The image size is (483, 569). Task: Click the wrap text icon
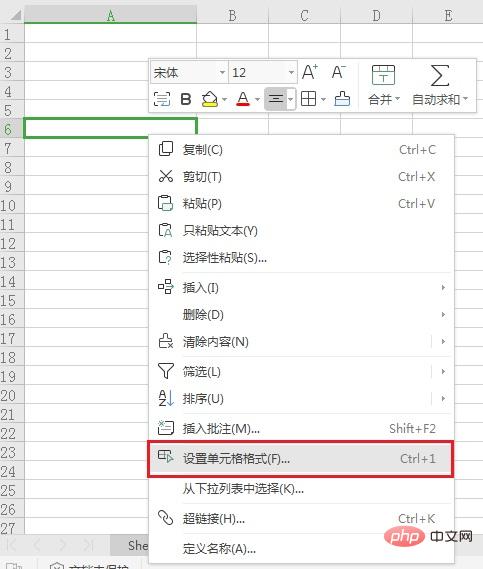(161, 99)
